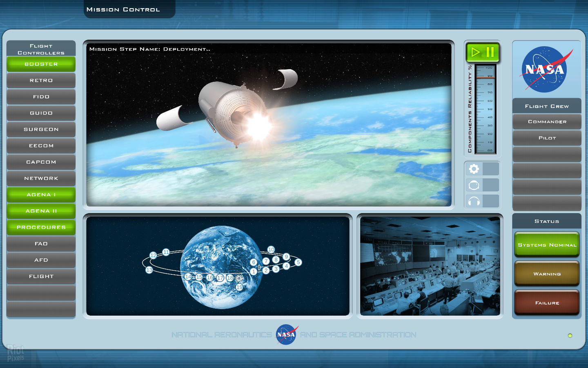Click the NASA logo in the footer
This screenshot has width=588, height=368.
pos(286,334)
